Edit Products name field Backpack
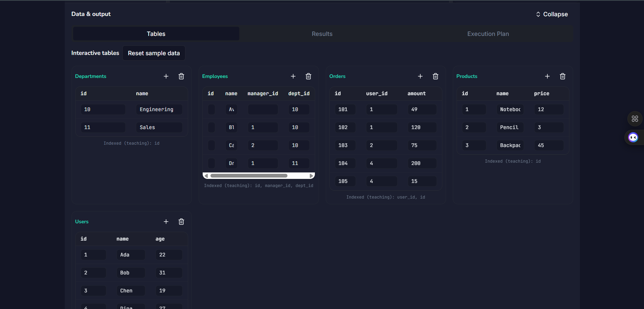The image size is (644, 309). tap(510, 145)
